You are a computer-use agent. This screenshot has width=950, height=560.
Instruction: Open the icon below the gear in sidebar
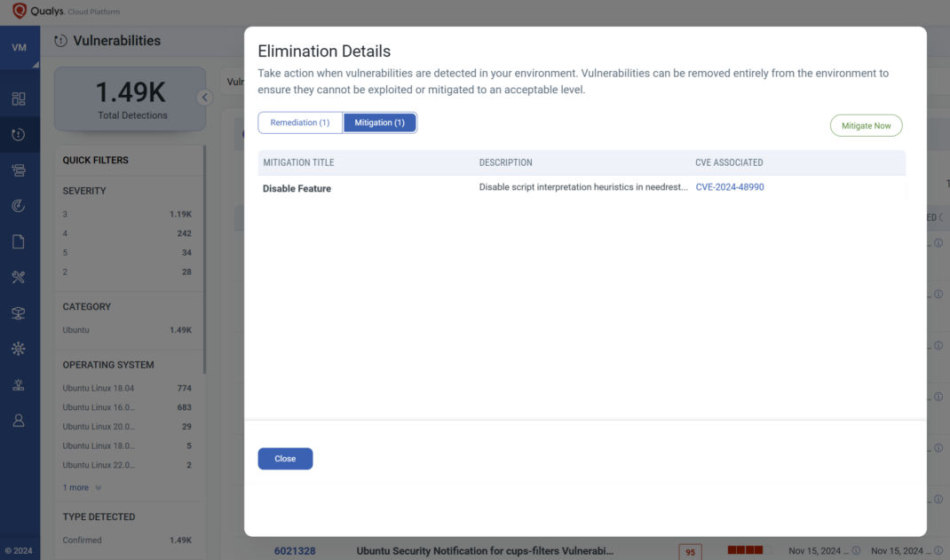tap(19, 384)
